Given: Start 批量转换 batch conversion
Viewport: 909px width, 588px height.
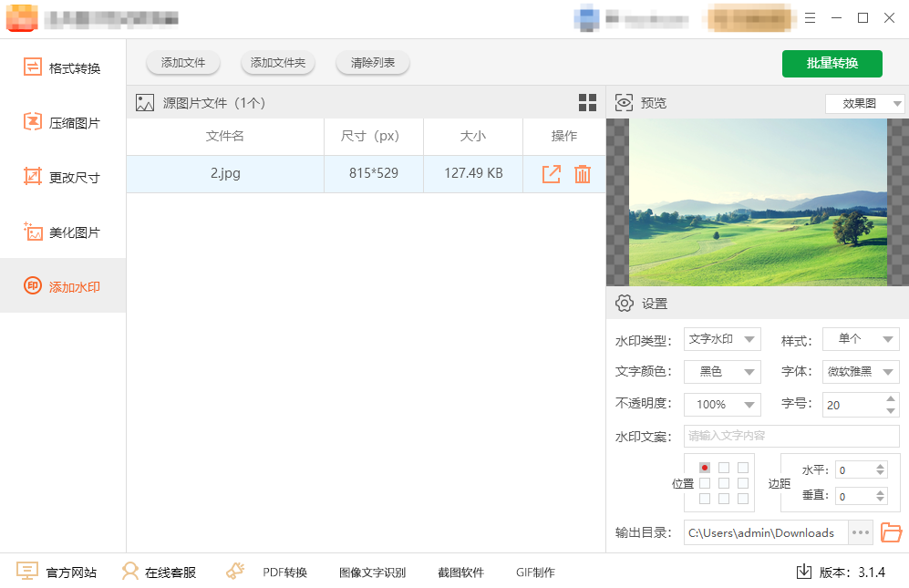Looking at the screenshot, I should [832, 63].
